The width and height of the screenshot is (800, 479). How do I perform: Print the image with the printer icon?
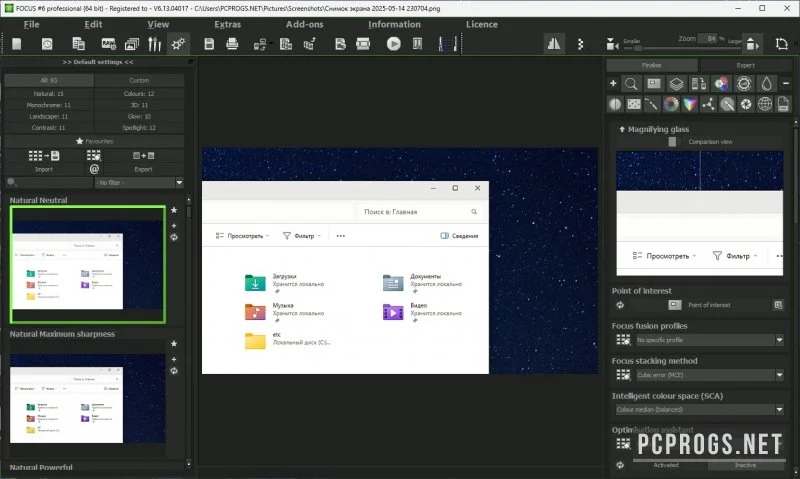(232, 44)
